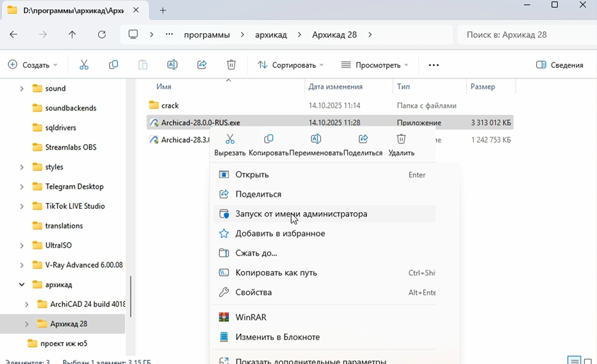The height and width of the screenshot is (364, 597).
Task: Choose Копировать как путь
Action: 324,273
